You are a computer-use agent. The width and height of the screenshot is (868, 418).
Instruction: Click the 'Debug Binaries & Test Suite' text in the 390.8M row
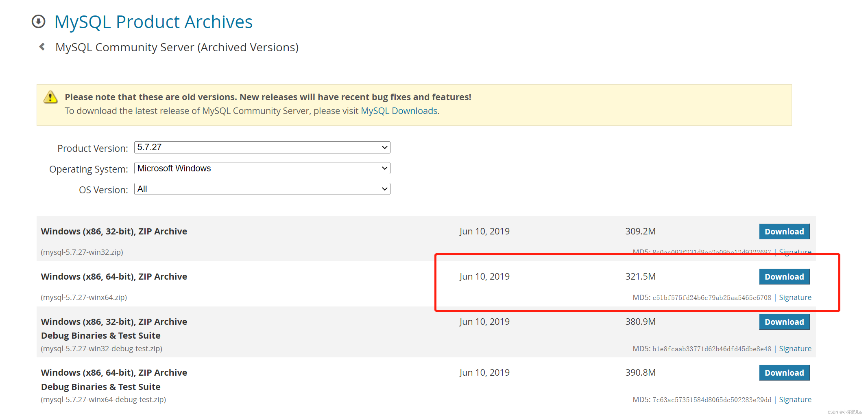[100, 387]
